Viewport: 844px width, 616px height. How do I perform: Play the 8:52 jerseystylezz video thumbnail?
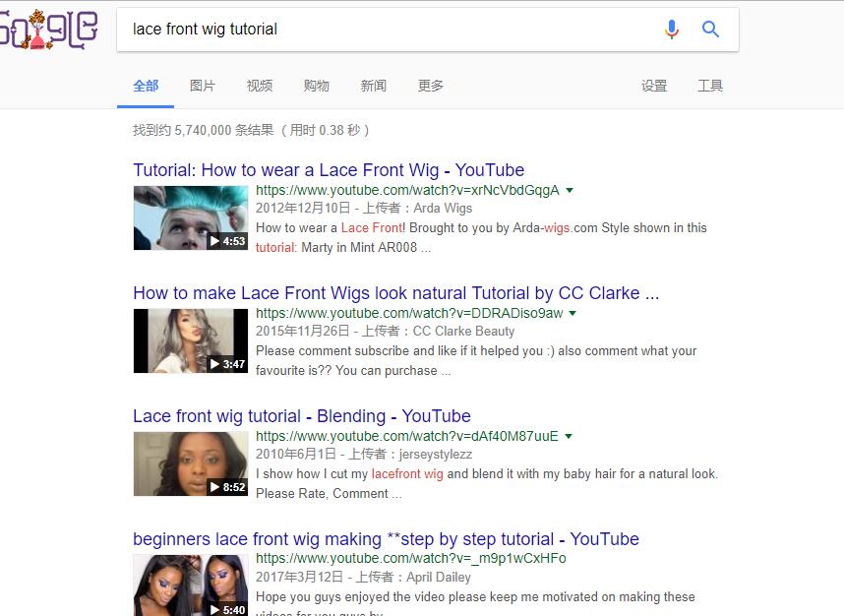[191, 463]
